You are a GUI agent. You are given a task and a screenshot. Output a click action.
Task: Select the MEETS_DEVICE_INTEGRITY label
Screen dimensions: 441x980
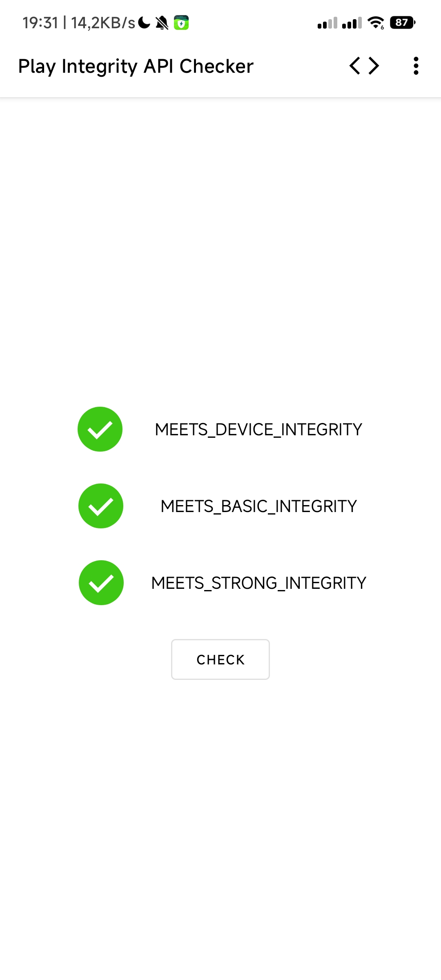(258, 430)
